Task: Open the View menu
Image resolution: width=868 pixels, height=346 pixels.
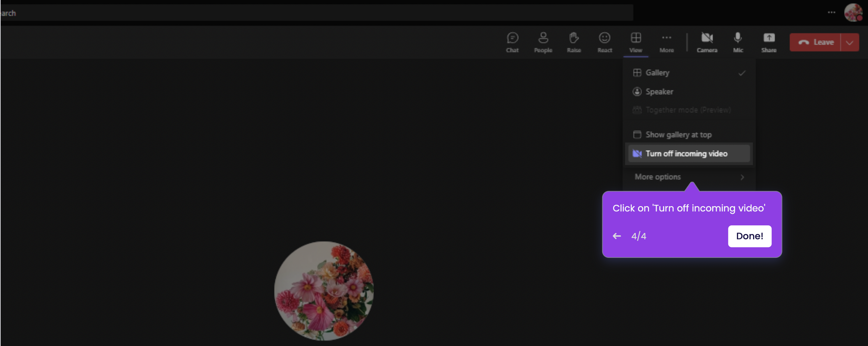Action: (x=635, y=42)
